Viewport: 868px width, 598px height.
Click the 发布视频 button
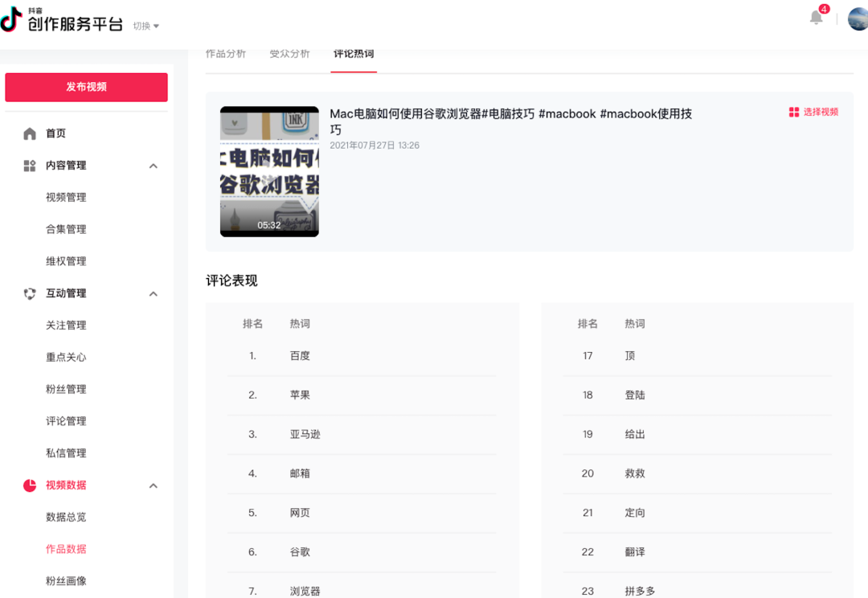pos(87,87)
